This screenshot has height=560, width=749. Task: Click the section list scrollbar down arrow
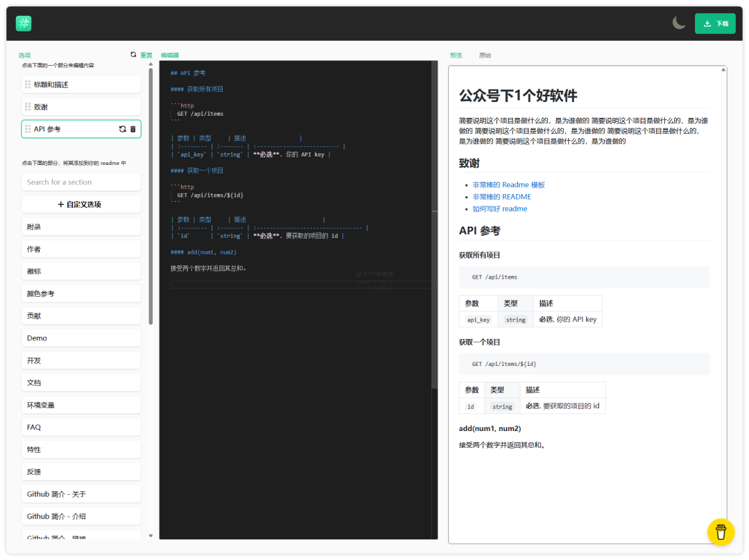(150, 535)
